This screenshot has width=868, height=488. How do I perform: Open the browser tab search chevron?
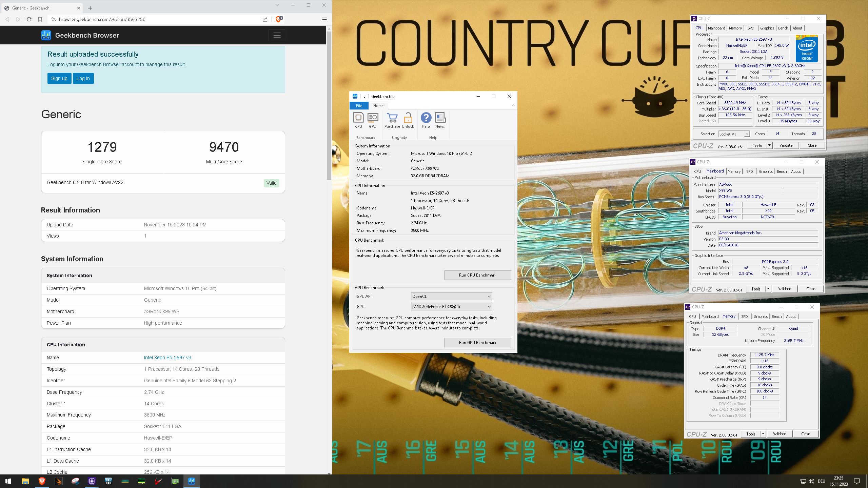[277, 5]
